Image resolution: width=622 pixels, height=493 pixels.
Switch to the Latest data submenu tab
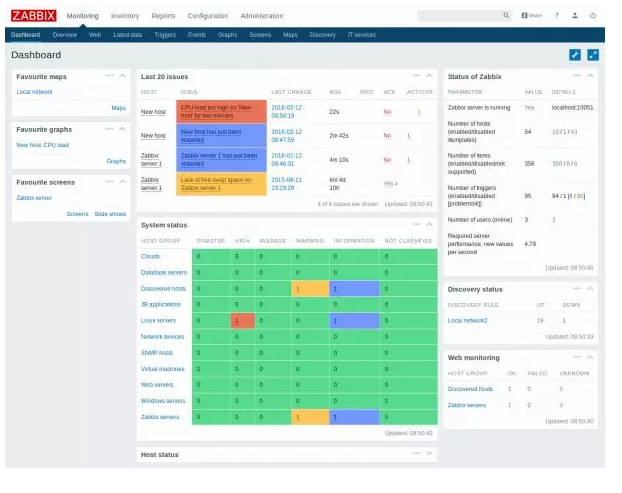[x=127, y=35]
